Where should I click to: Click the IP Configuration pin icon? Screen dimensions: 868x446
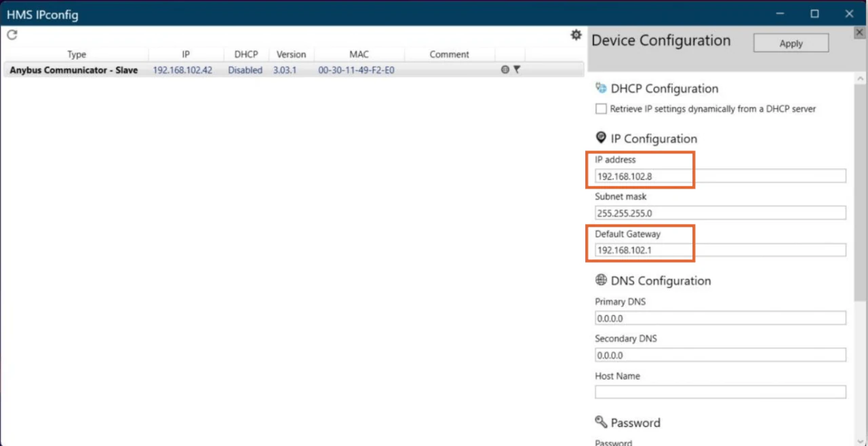point(600,138)
